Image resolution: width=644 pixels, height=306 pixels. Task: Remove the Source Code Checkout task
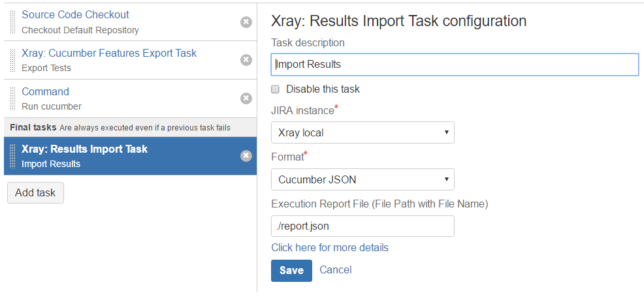coord(246,22)
